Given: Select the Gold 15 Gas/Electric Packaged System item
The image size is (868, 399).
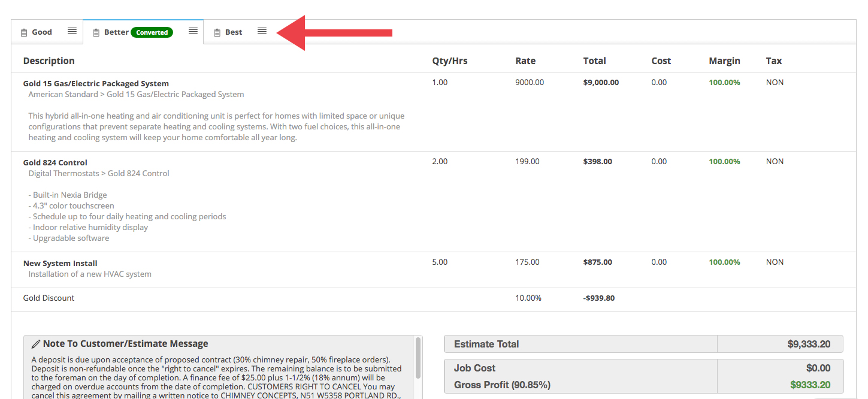Looking at the screenshot, I should click(x=96, y=83).
